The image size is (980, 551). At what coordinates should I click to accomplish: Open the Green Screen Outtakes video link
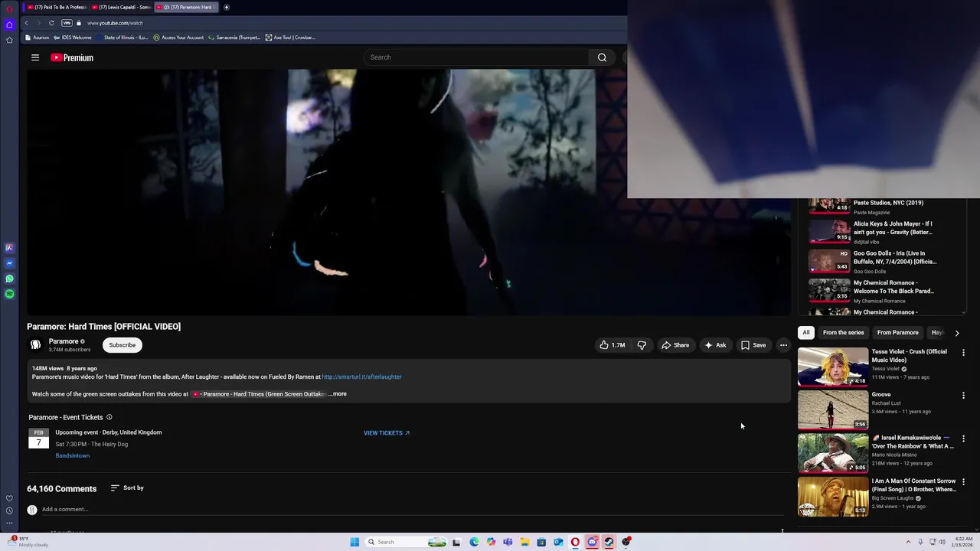(259, 394)
